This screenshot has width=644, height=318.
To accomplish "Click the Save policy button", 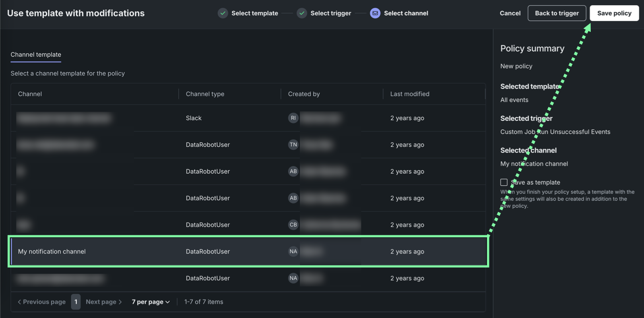I will click(614, 13).
